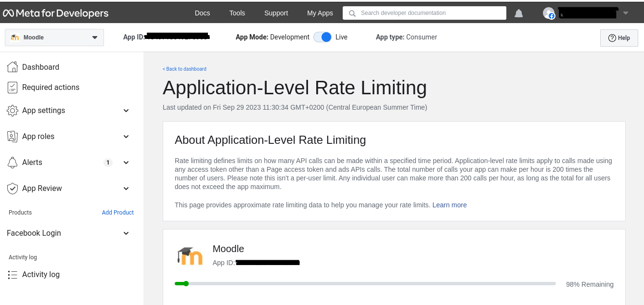Click the App settings gear icon

point(13,110)
